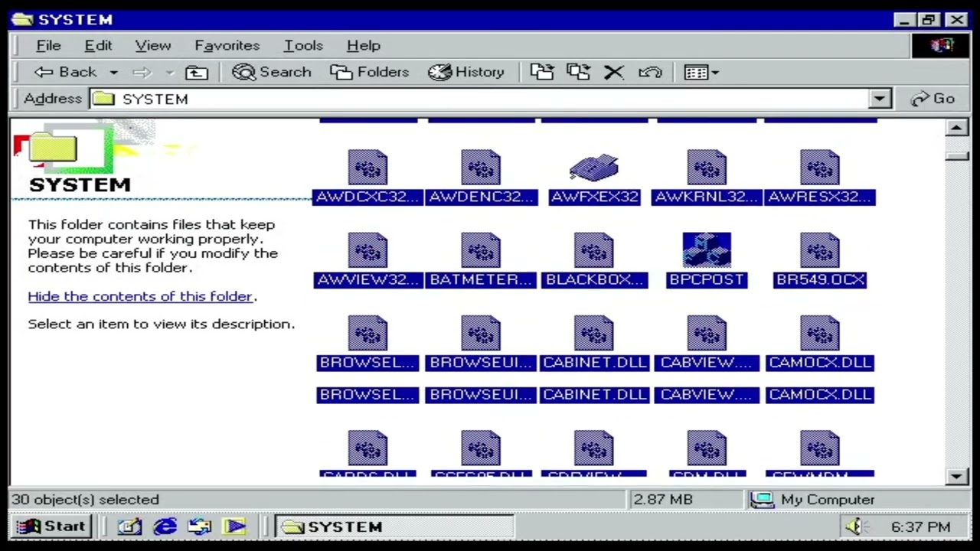Open the Edit menu
The image size is (980, 551).
(98, 45)
